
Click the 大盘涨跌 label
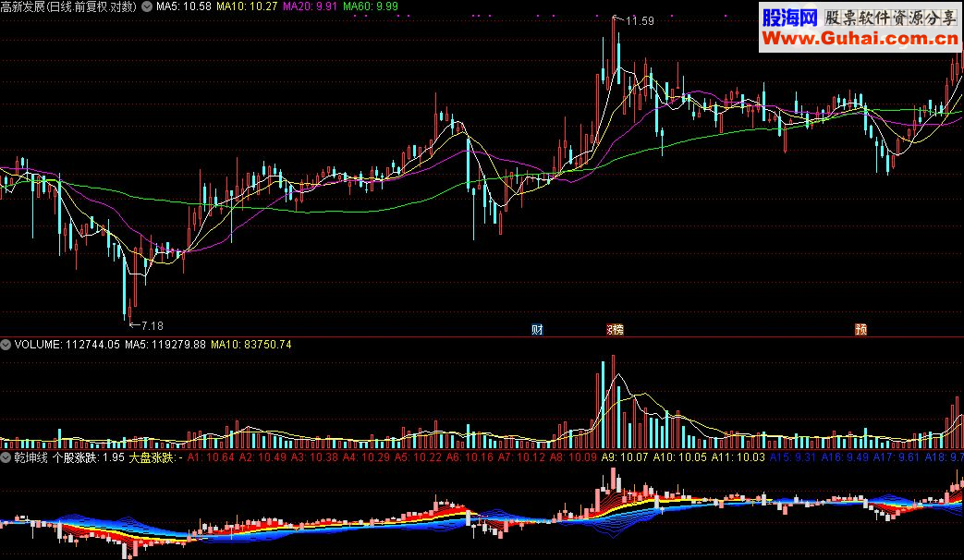152,458
